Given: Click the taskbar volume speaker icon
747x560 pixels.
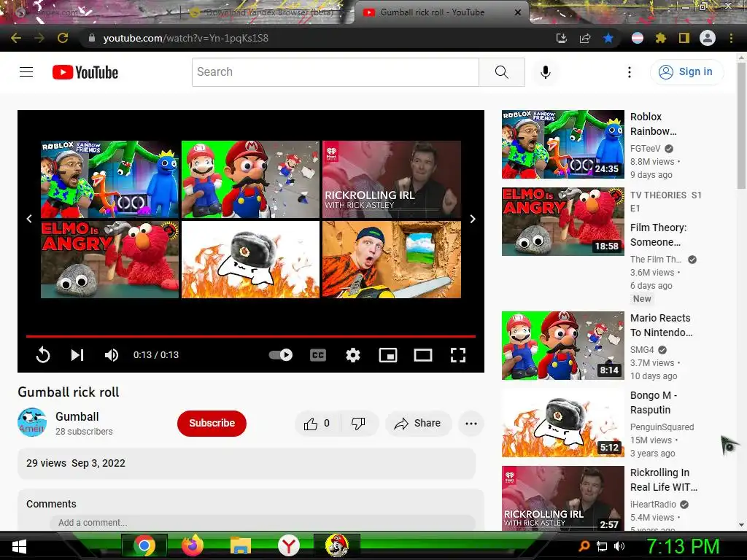Looking at the screenshot, I should click(x=619, y=546).
